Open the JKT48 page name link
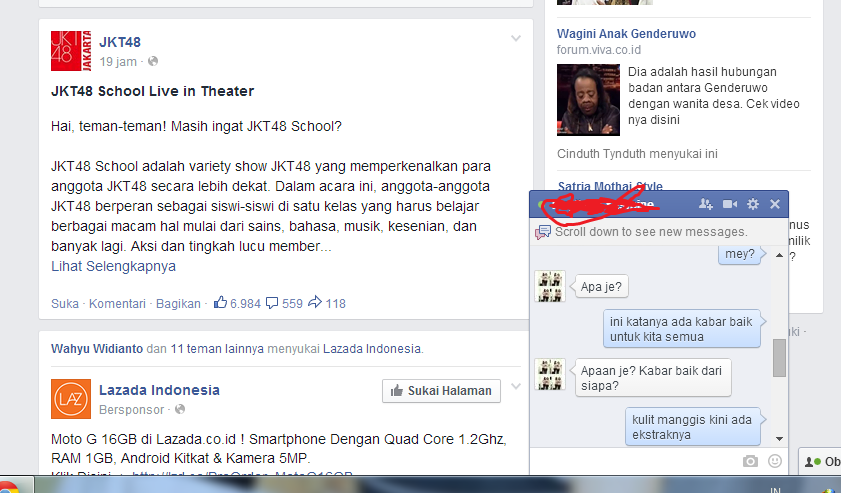The height and width of the screenshot is (493, 841). (120, 42)
